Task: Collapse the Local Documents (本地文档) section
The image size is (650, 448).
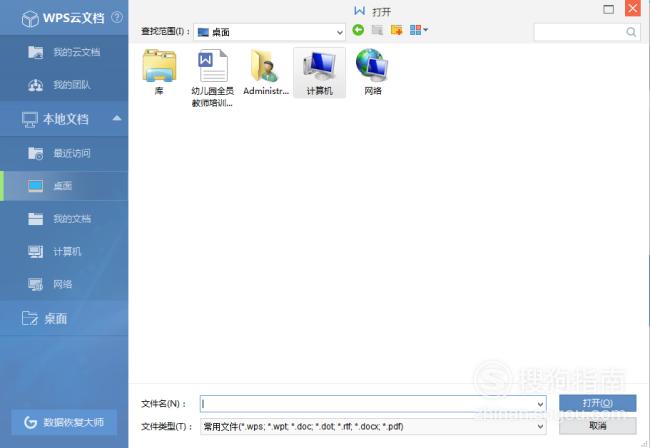Action: [x=117, y=119]
